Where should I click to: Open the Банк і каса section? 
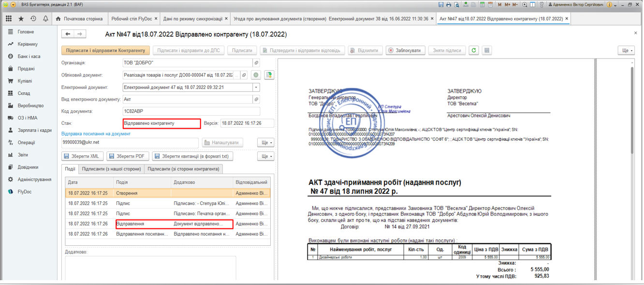(x=29, y=57)
